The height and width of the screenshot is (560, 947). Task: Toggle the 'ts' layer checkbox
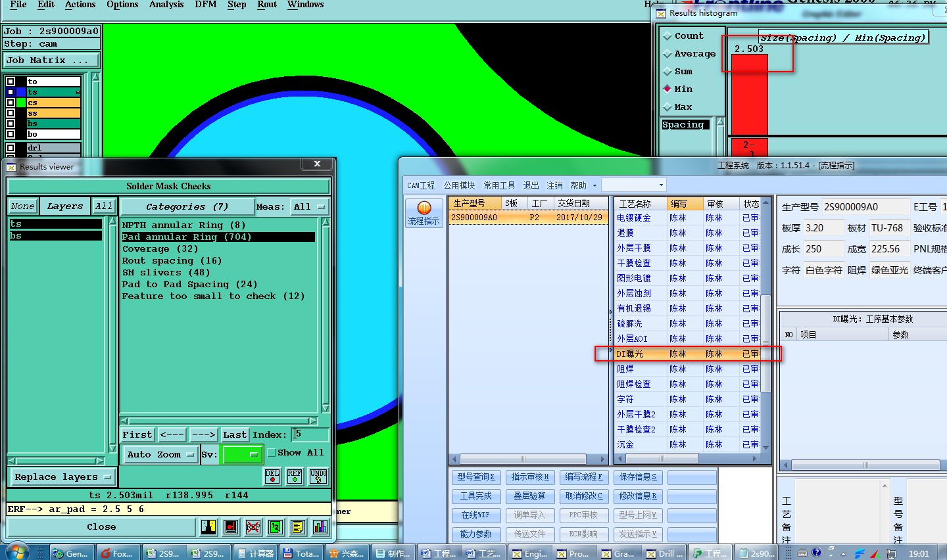[x=11, y=92]
